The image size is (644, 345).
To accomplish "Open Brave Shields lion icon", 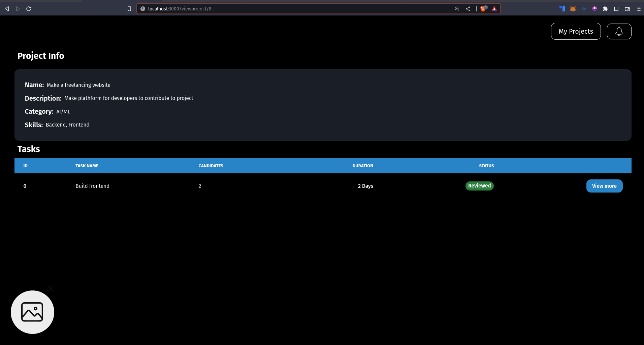I will (x=483, y=9).
